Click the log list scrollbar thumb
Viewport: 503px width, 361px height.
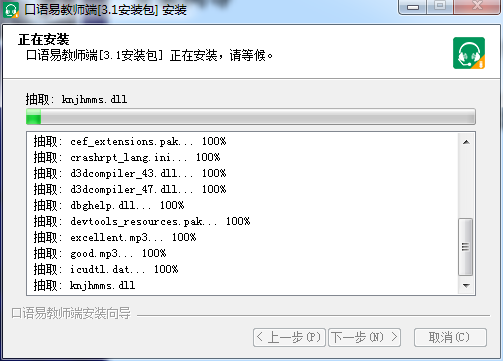click(465, 247)
